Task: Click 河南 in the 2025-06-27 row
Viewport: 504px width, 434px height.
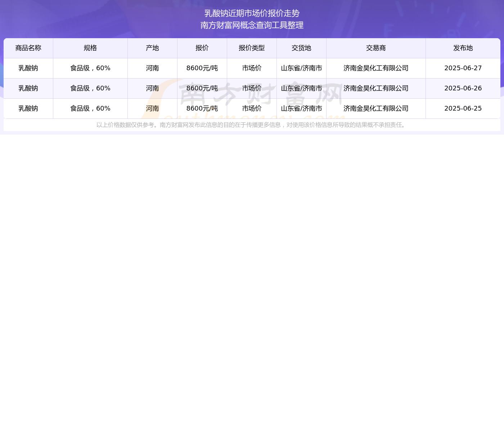Action: click(152, 68)
